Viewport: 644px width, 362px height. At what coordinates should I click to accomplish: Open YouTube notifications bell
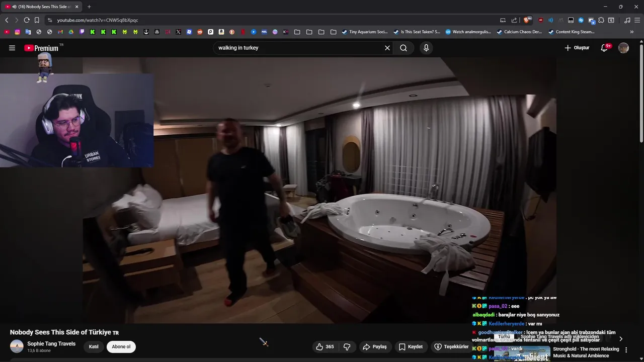605,48
